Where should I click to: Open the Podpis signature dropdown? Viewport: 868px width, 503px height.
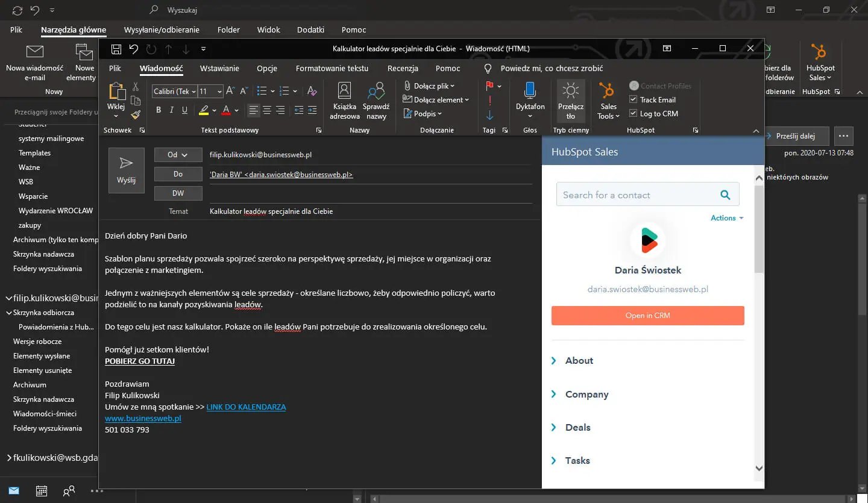(x=423, y=114)
